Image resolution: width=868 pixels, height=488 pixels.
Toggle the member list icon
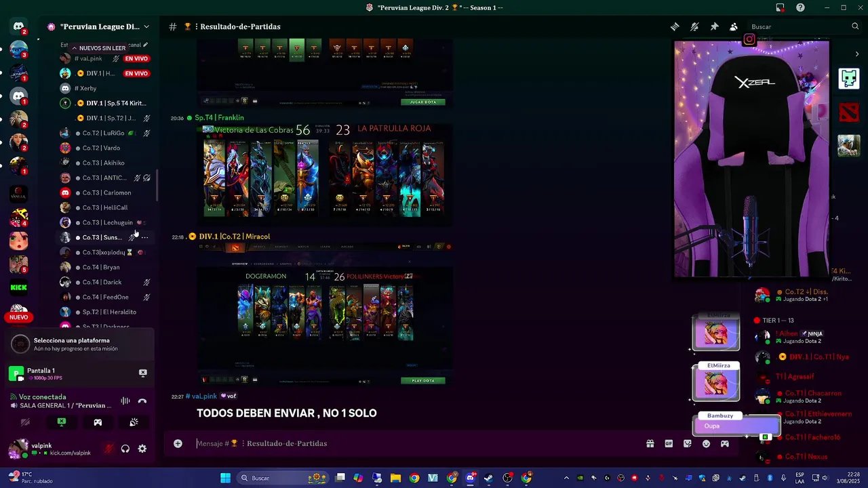[734, 26]
